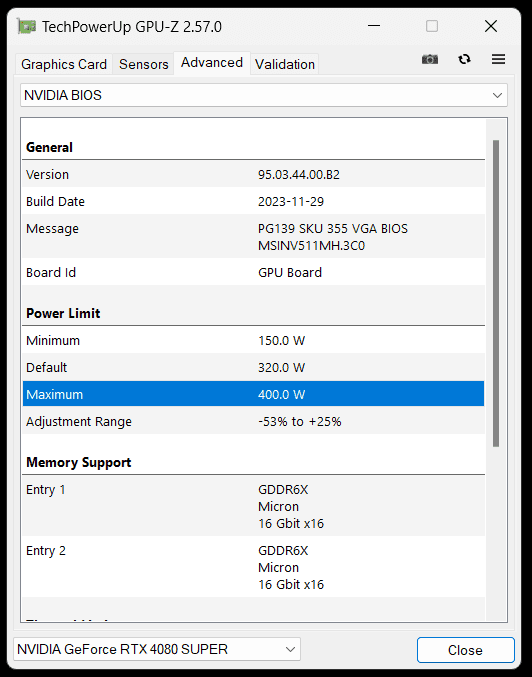532x677 pixels.
Task: Click version value 95.03.44.00.B2
Action: (x=299, y=175)
